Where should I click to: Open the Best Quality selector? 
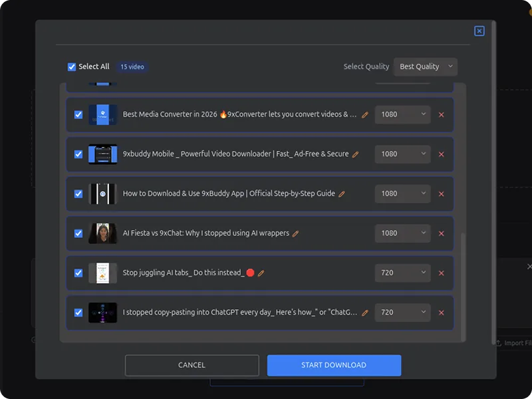coord(425,66)
